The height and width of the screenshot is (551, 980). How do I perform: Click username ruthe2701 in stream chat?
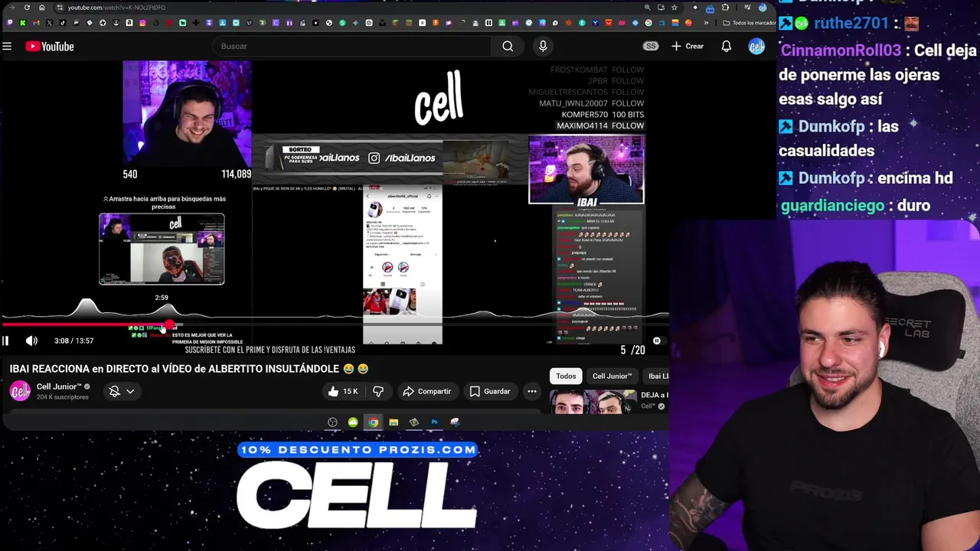851,23
